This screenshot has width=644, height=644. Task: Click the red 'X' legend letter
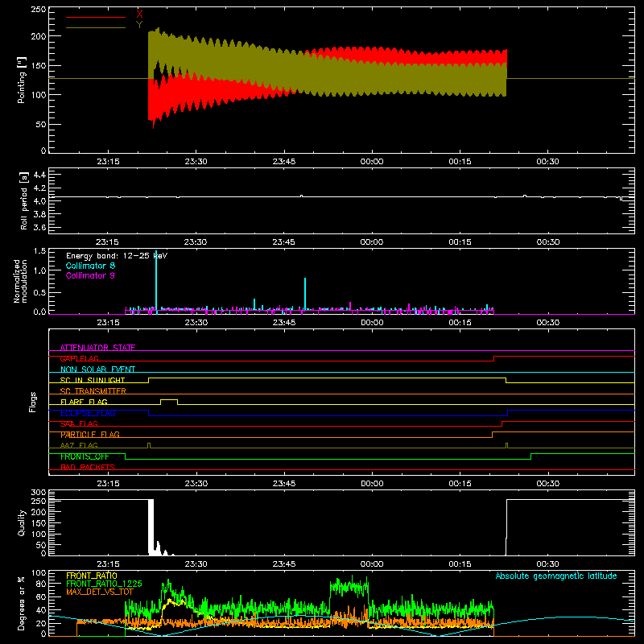(139, 14)
